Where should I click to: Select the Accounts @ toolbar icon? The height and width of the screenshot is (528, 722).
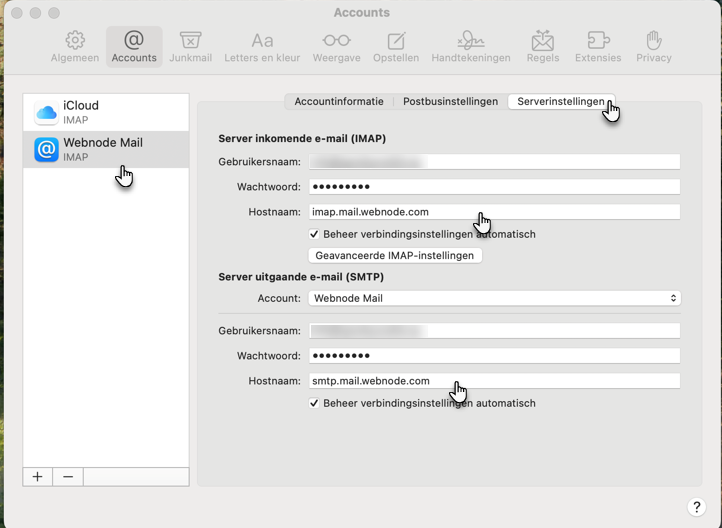134,46
